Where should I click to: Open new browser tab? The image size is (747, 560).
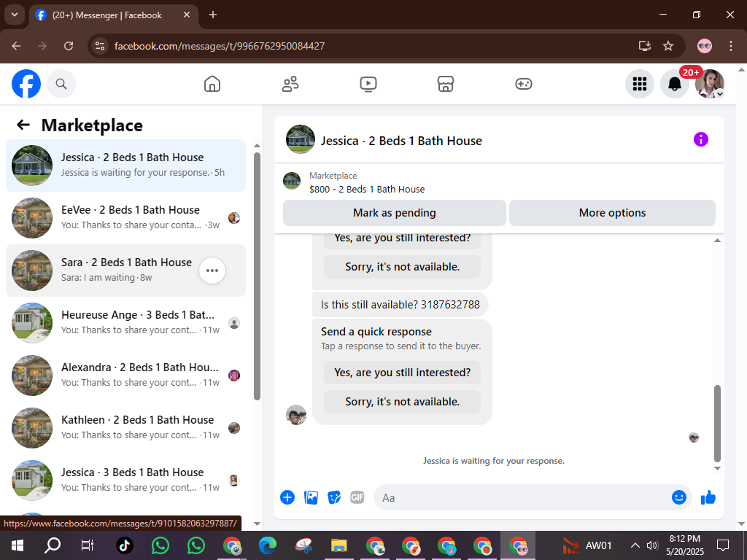[x=213, y=15]
